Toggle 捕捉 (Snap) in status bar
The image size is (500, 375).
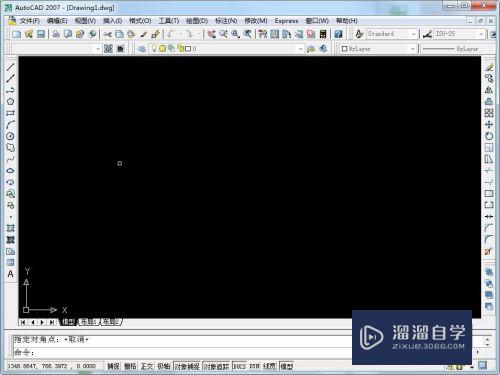113,366
